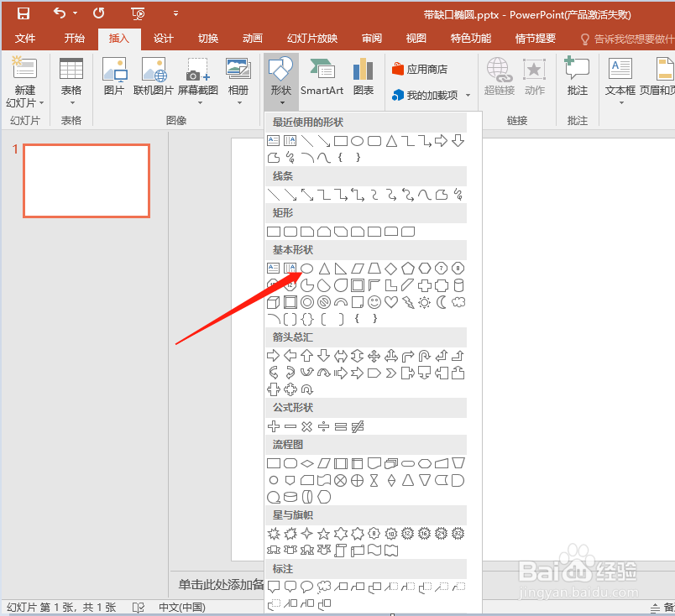Screen dimensions: 675x616
Task: Switch to the 开始 tab
Action: coord(74,39)
